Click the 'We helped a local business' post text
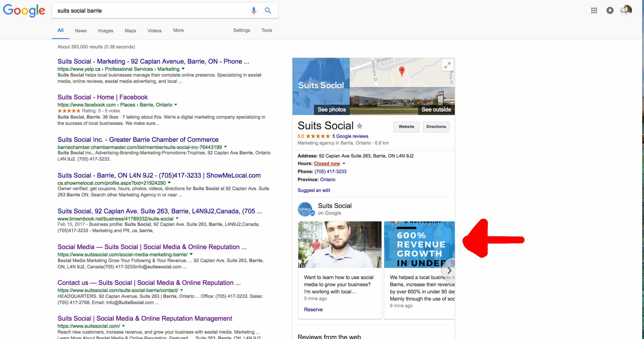This screenshot has height=339, width=644. click(x=422, y=288)
